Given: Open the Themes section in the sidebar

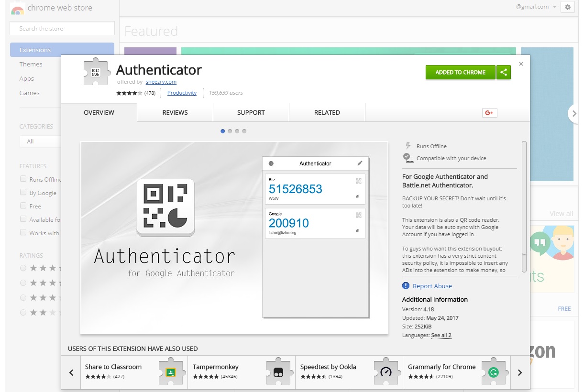Looking at the screenshot, I should 31,64.
